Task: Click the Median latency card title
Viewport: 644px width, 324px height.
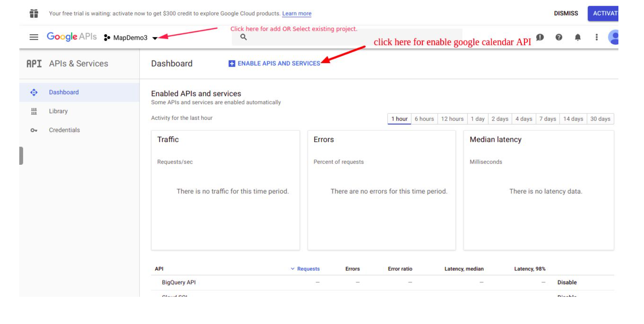Action: point(496,140)
